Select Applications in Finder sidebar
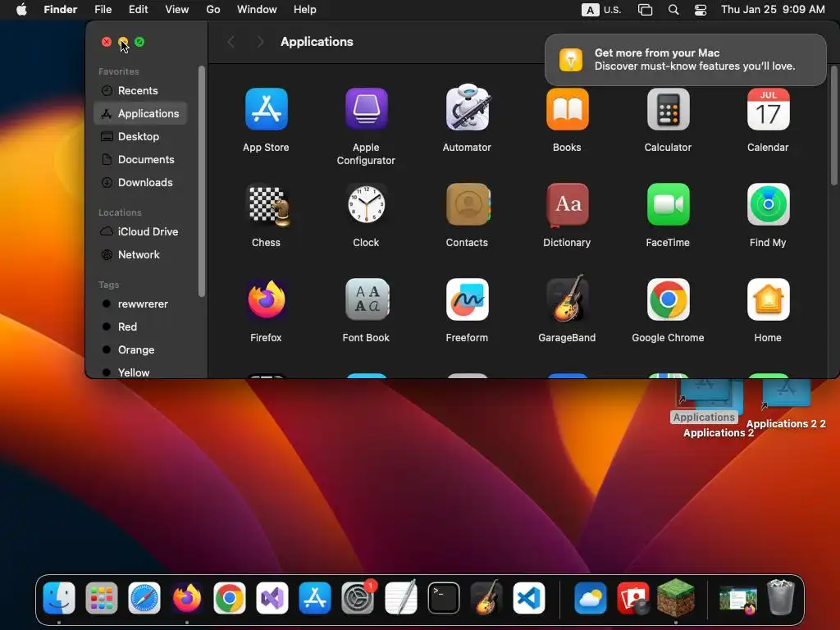 pos(140,113)
